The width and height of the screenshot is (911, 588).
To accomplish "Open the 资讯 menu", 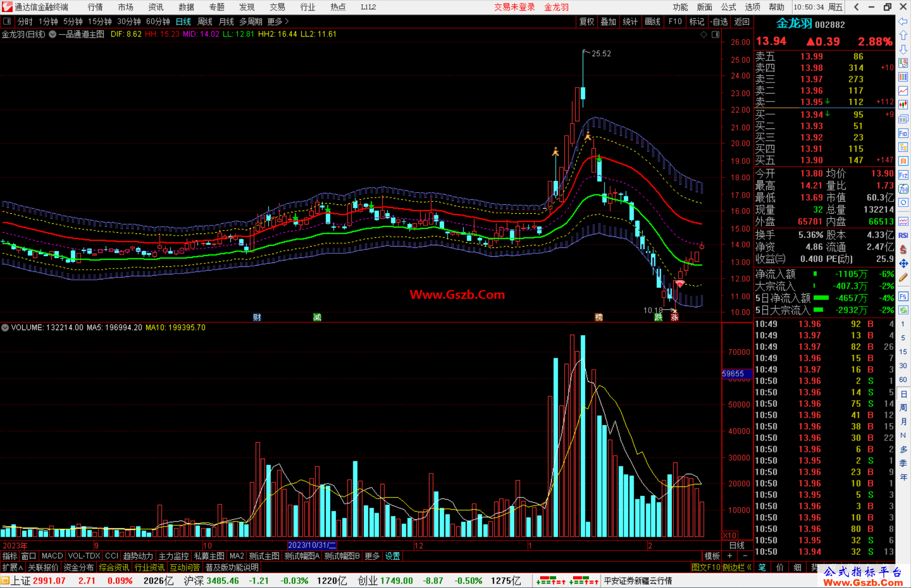I will point(156,7).
